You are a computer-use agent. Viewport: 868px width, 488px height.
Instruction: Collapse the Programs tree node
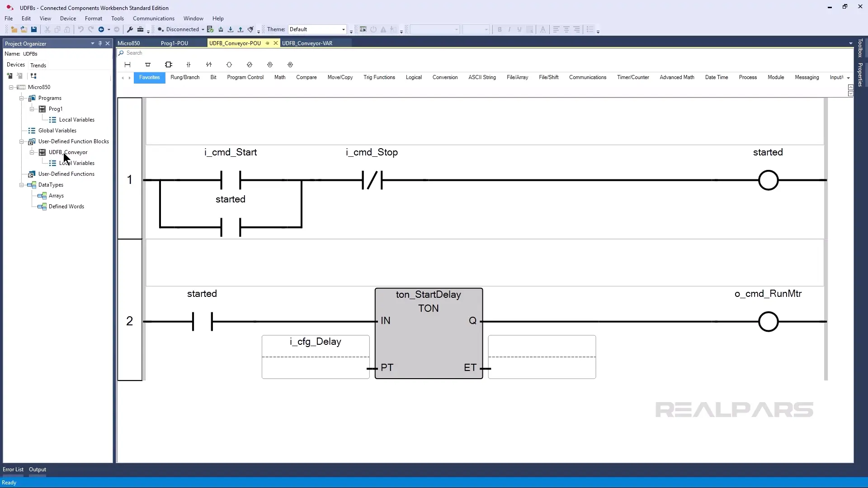[22, 98]
